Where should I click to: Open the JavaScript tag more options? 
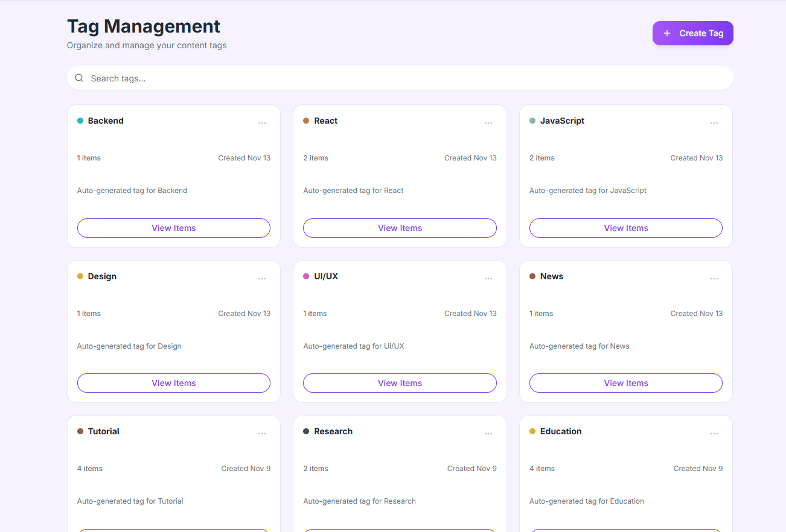(x=714, y=123)
